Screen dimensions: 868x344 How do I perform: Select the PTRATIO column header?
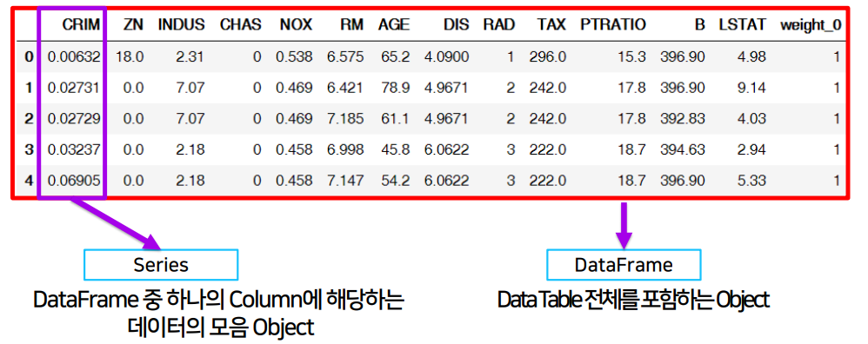[x=613, y=24]
